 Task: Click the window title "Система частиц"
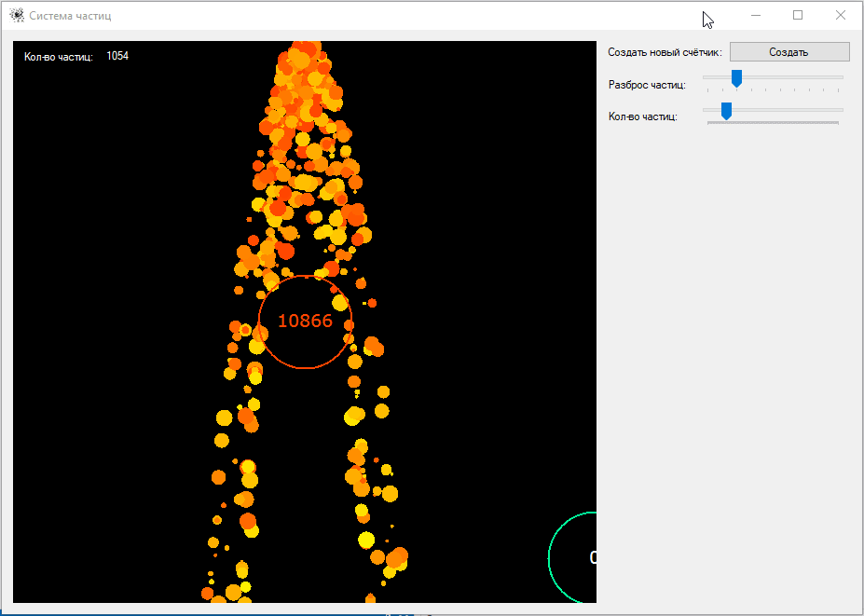point(70,16)
